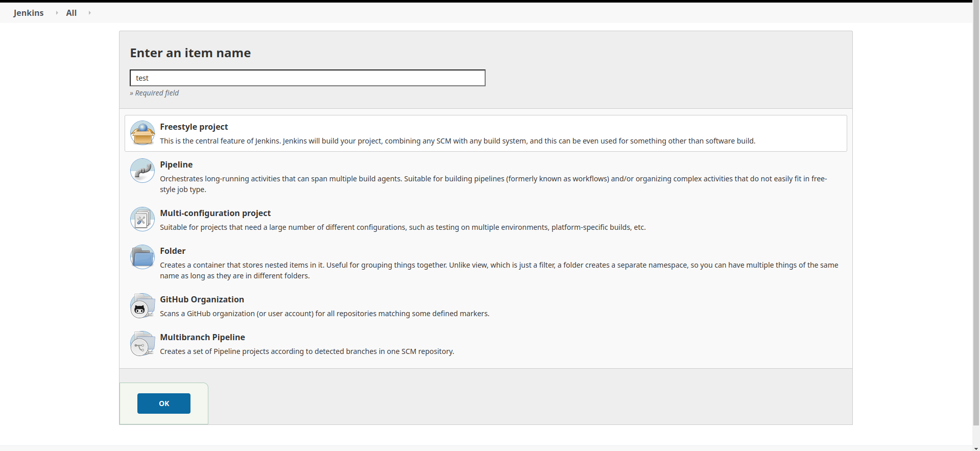Click the Freestyle project box icon
Viewport: 980px width, 451px height.
tap(142, 133)
